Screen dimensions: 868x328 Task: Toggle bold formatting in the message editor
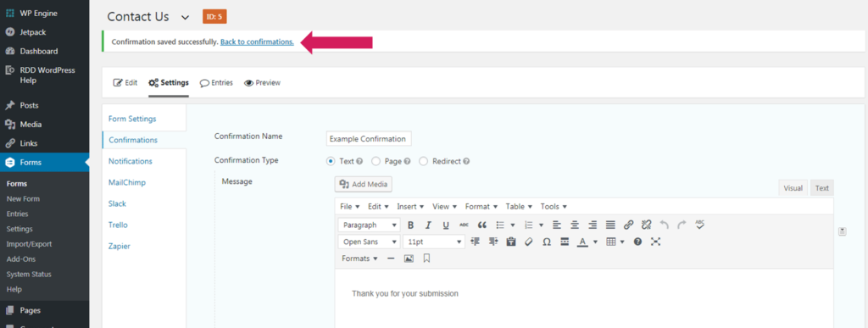(x=411, y=225)
